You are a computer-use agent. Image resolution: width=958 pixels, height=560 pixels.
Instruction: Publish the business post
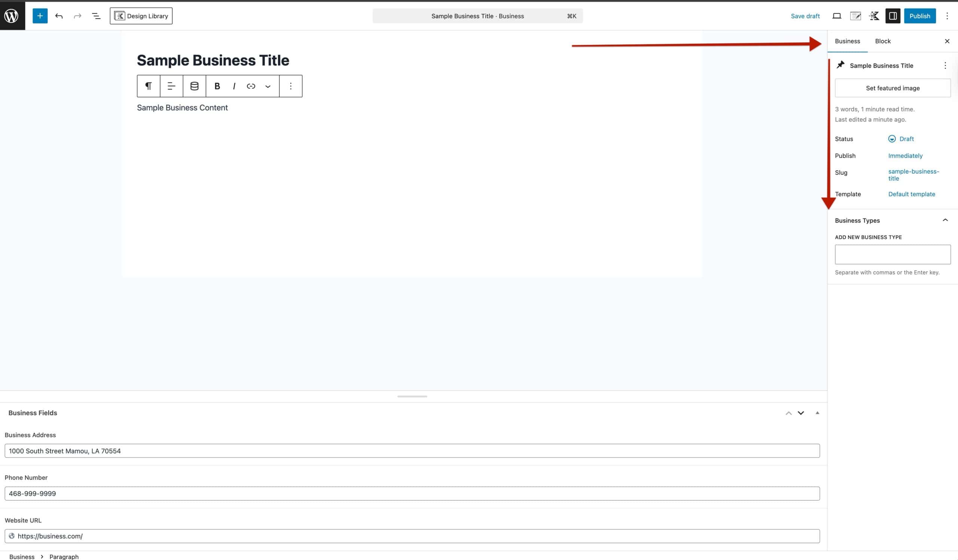(x=920, y=16)
